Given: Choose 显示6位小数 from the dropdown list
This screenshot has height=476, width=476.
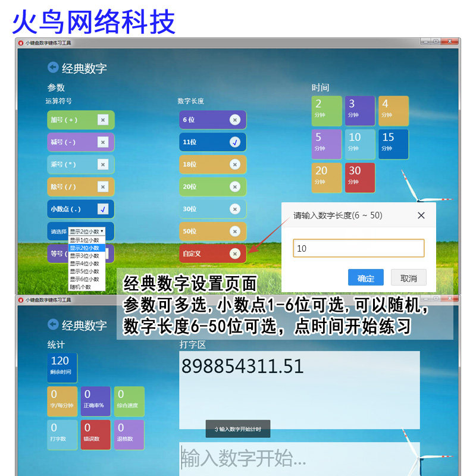Looking at the screenshot, I should point(87,279).
